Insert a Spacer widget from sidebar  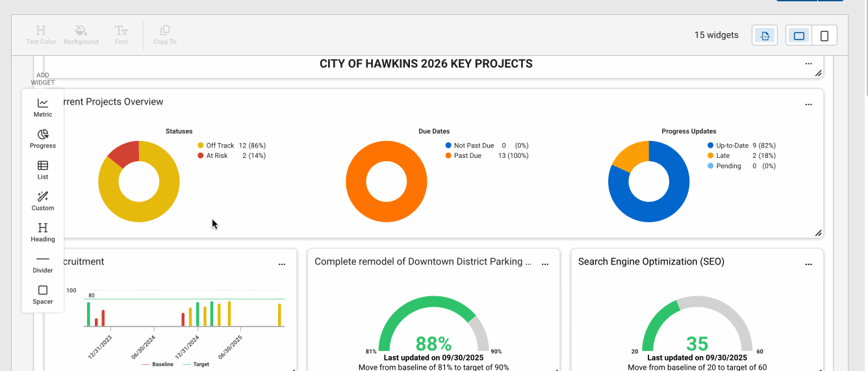[43, 295]
